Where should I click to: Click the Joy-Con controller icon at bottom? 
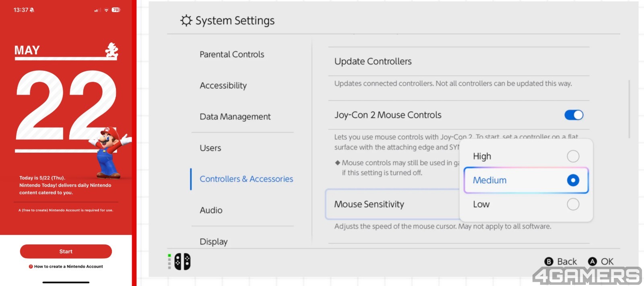[182, 261]
